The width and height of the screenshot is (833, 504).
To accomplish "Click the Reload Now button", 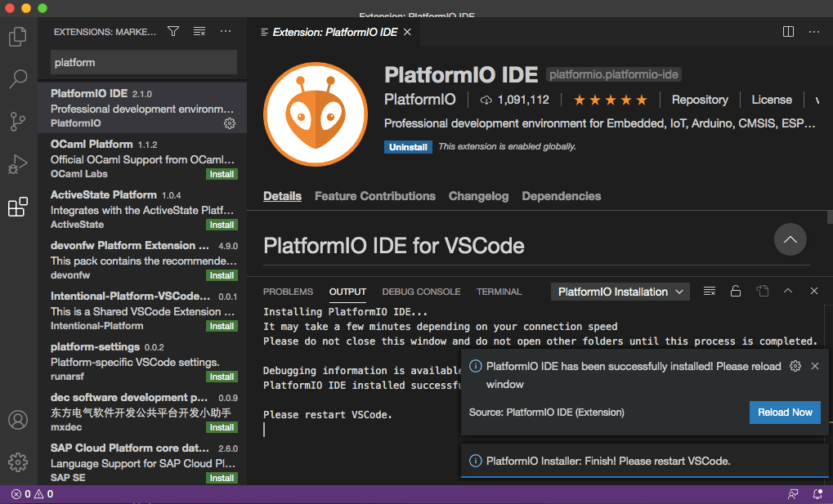I will (x=785, y=413).
